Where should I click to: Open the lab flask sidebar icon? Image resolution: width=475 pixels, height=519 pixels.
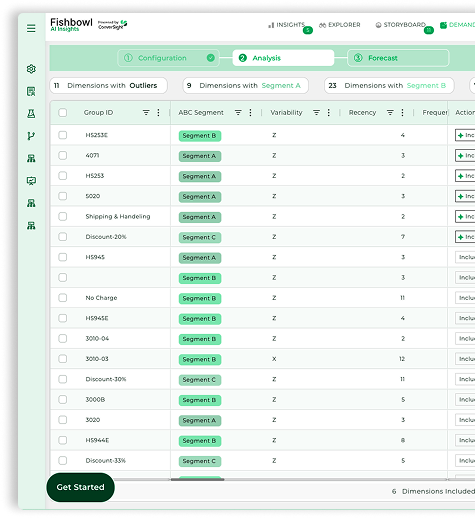click(31, 114)
